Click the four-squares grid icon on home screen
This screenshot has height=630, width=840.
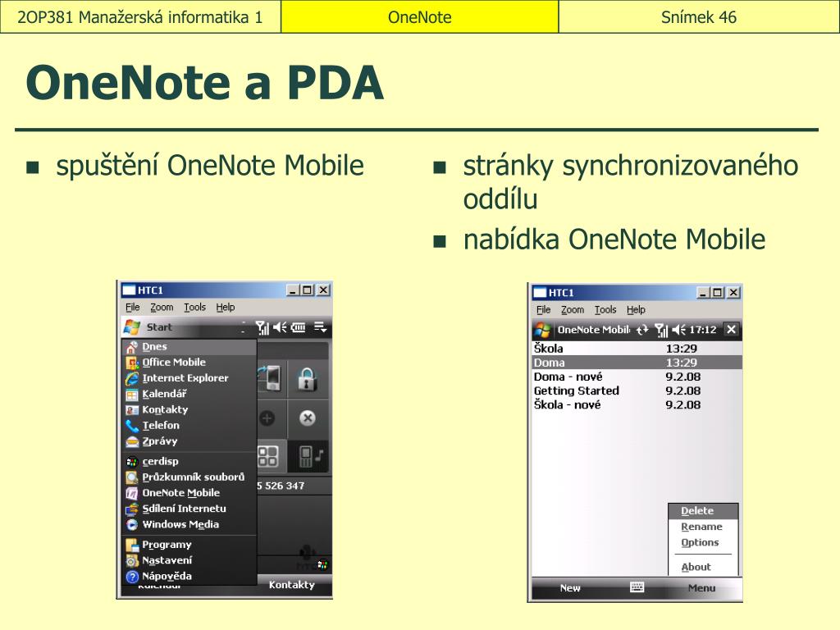[268, 456]
